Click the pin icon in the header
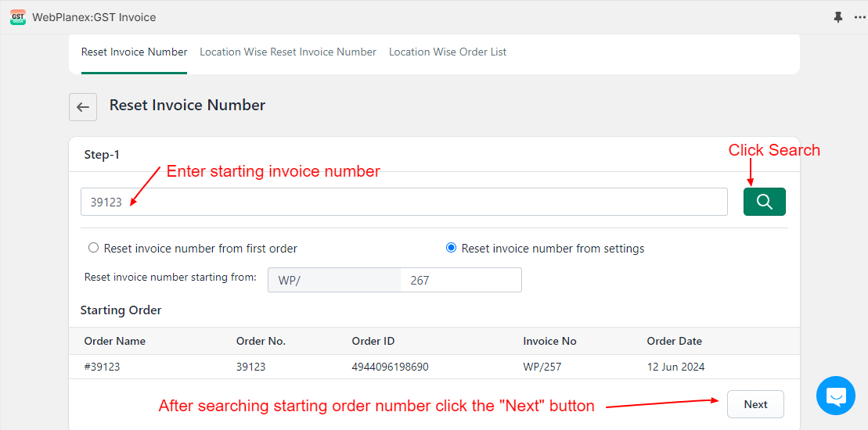The width and height of the screenshot is (868, 430). (838, 17)
